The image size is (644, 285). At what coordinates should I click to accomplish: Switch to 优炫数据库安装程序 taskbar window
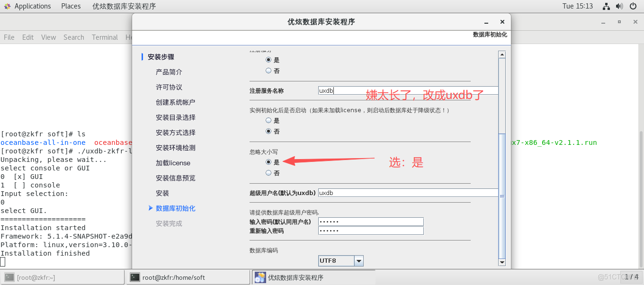(313, 277)
